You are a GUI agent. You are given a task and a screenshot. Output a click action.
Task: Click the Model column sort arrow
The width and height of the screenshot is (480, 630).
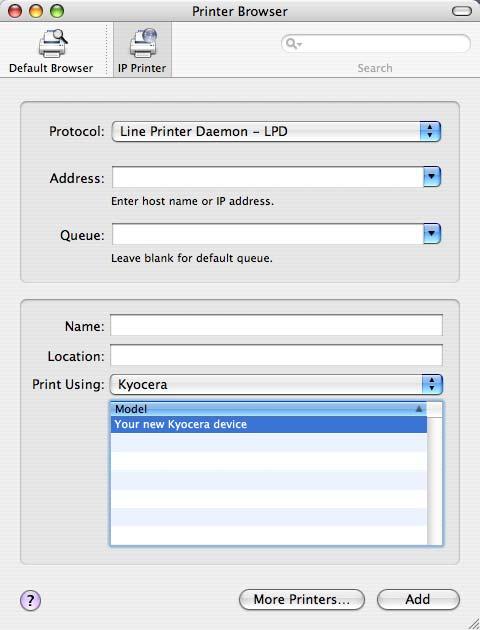[419, 409]
